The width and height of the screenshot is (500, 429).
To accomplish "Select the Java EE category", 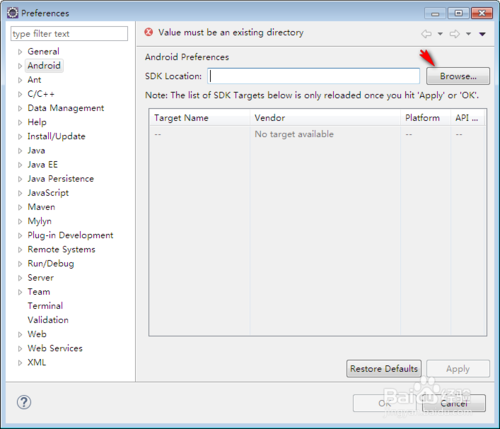I will (x=43, y=165).
